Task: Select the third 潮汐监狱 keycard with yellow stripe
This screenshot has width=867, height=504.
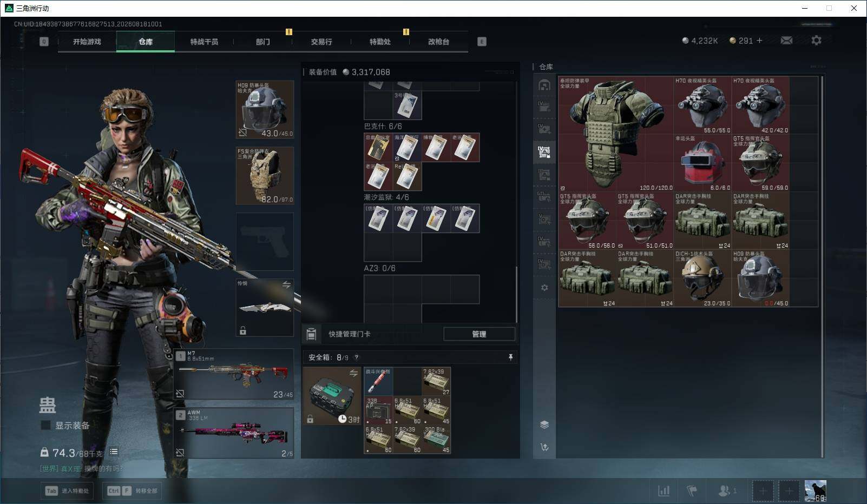Action: pos(436,218)
